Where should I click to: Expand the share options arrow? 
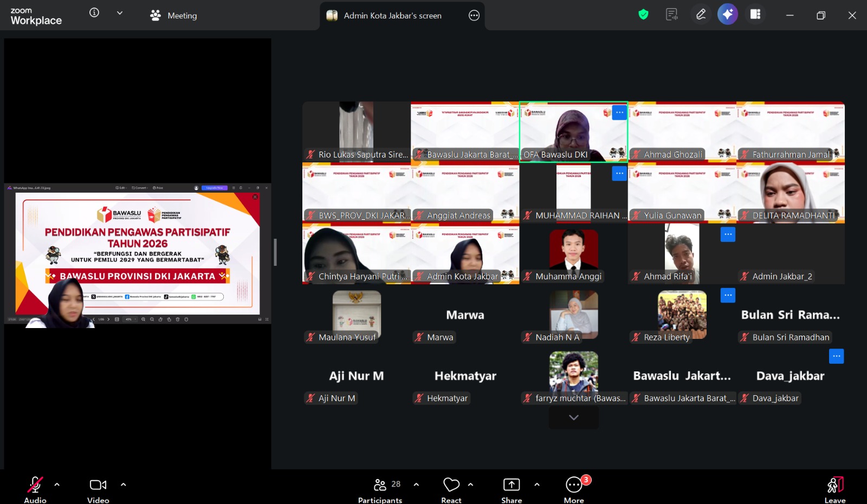(537, 485)
